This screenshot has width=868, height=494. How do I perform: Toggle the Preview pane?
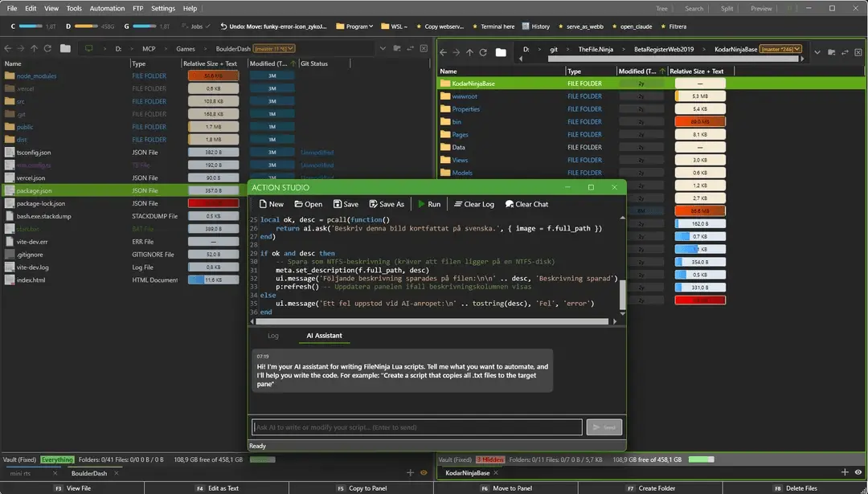pos(761,8)
